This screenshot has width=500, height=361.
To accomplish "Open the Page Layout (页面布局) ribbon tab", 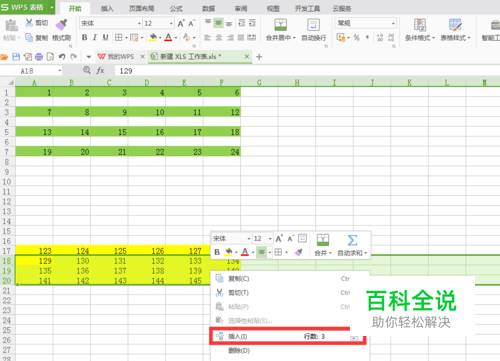I will pyautogui.click(x=142, y=8).
